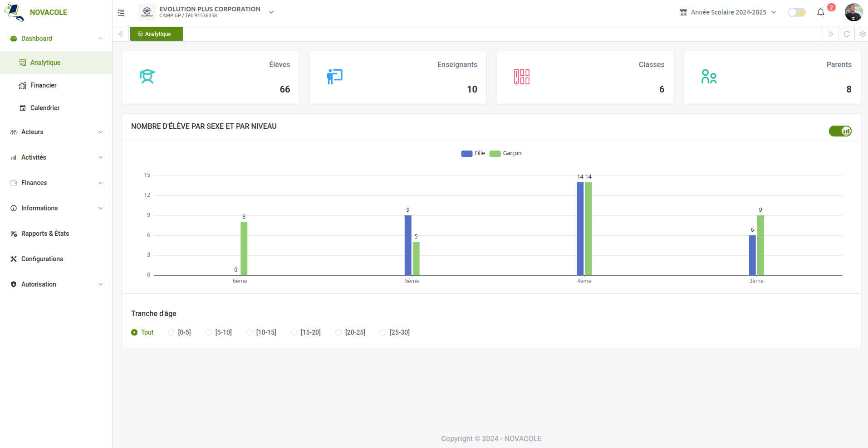The height and width of the screenshot is (448, 868).
Task: Open user profile avatar
Action: pos(853,12)
